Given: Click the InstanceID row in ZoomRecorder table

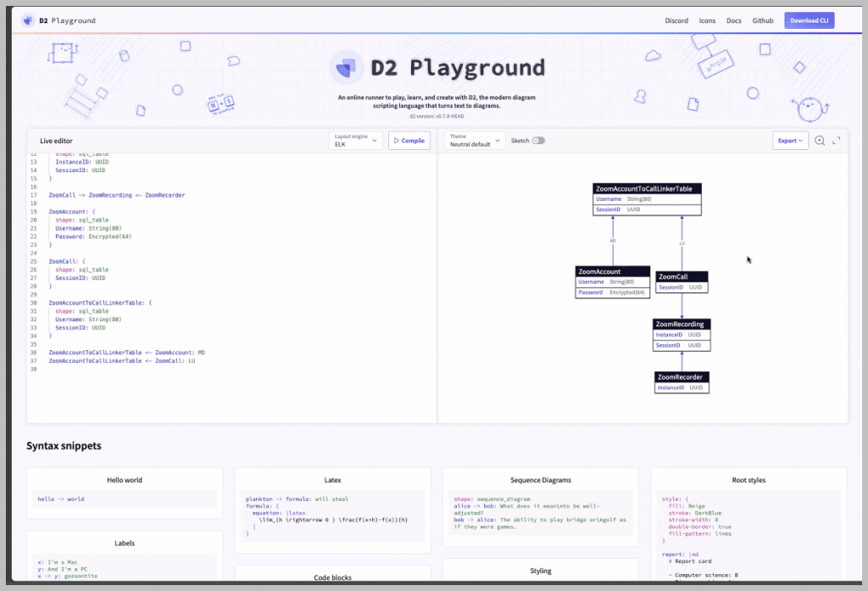Looking at the screenshot, I should click(x=682, y=387).
